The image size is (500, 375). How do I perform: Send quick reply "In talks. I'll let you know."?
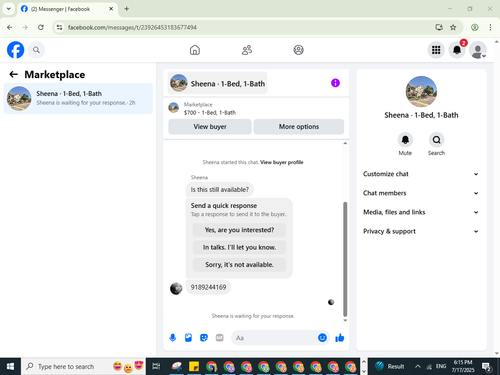coord(239,247)
